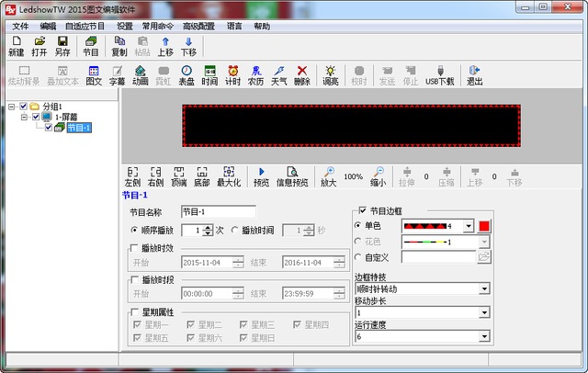Enable the 播放时效 checkbox
Image resolution: width=588 pixels, height=373 pixels.
tap(134, 248)
